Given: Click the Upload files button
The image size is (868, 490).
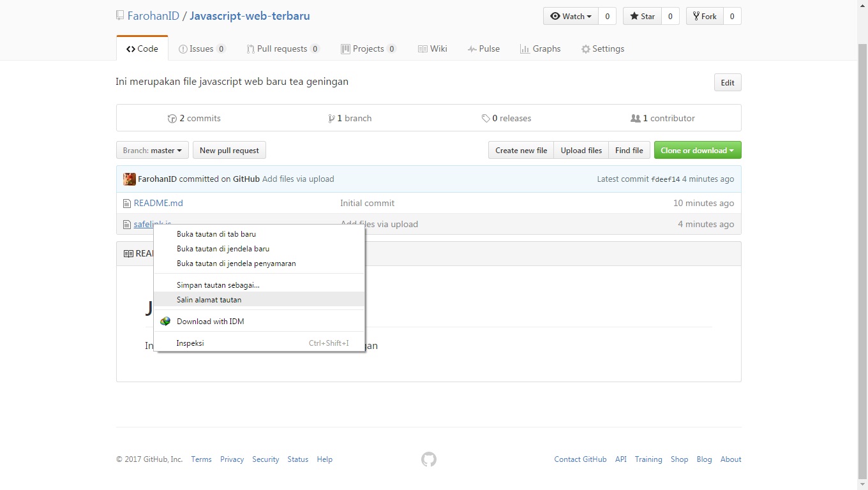Looking at the screenshot, I should (x=581, y=151).
